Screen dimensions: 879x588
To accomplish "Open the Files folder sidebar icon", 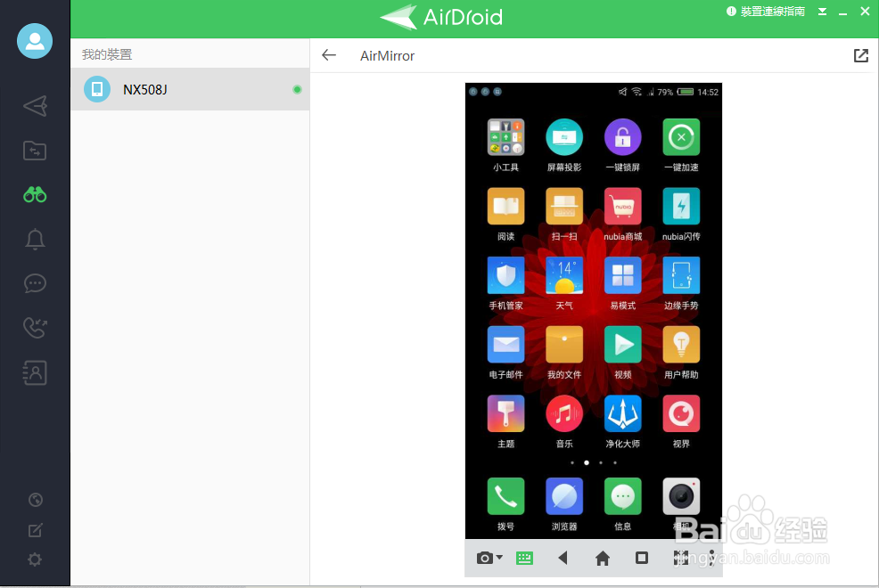I will (x=35, y=151).
